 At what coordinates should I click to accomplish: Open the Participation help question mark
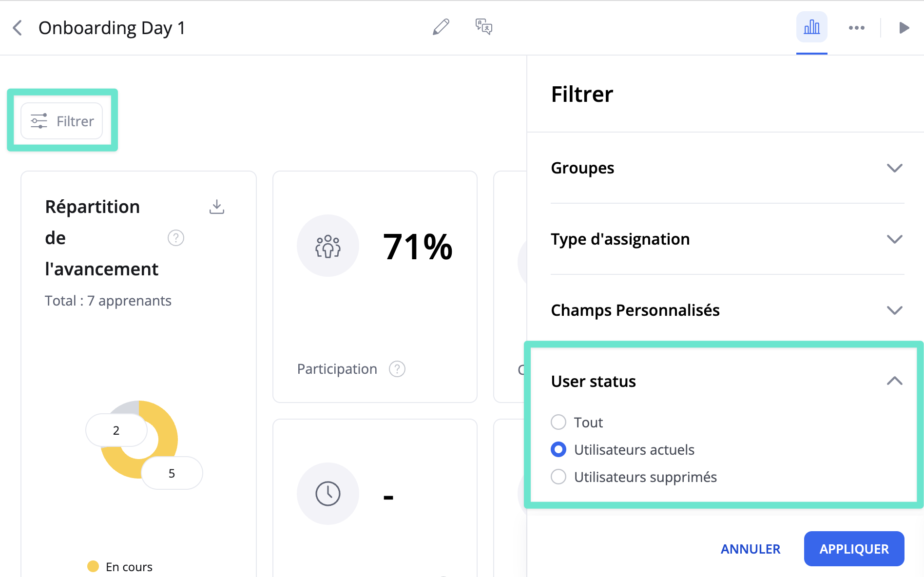click(397, 369)
